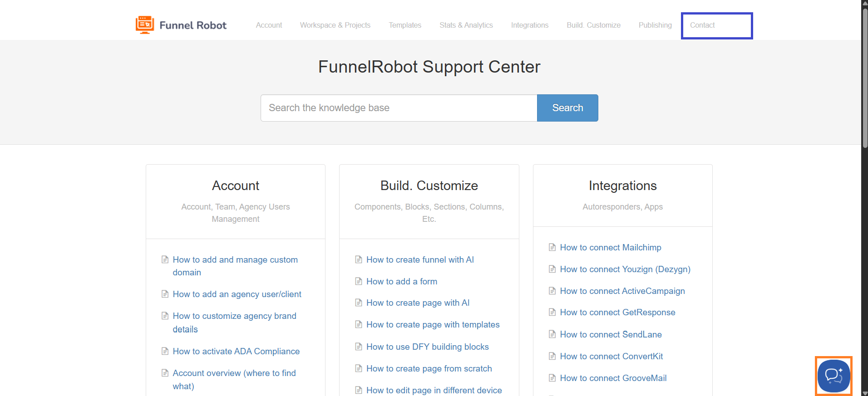Open the Integrations card heading

click(x=623, y=186)
